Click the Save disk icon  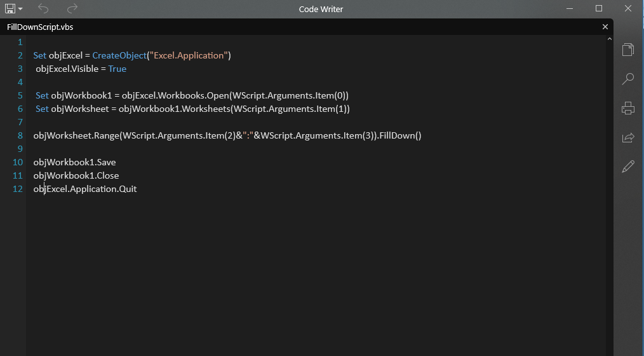11,8
